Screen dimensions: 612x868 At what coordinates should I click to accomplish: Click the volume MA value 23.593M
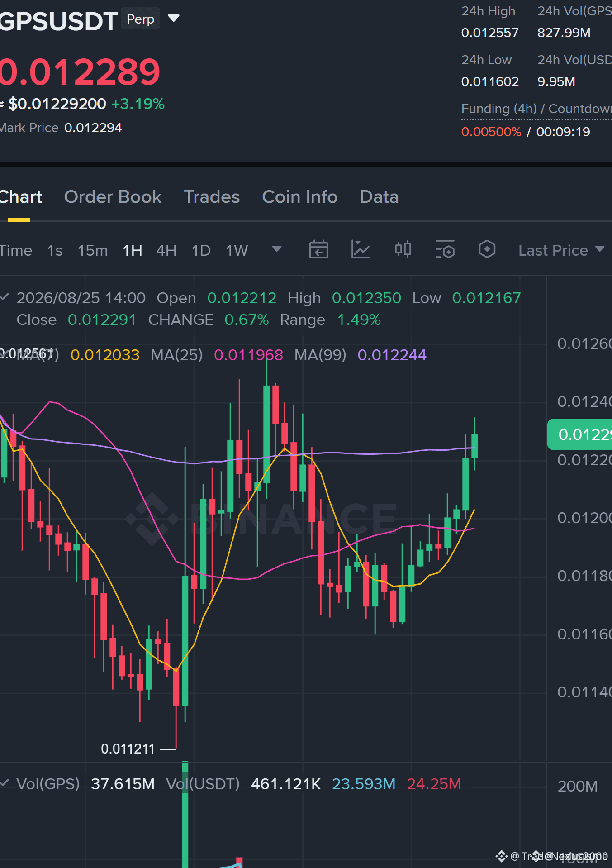point(364,784)
